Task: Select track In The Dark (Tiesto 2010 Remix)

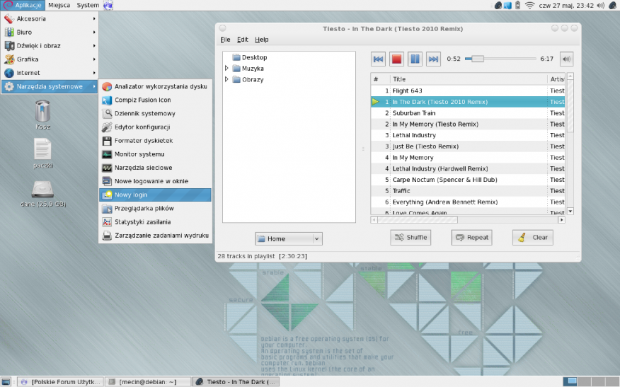Action: [468, 102]
